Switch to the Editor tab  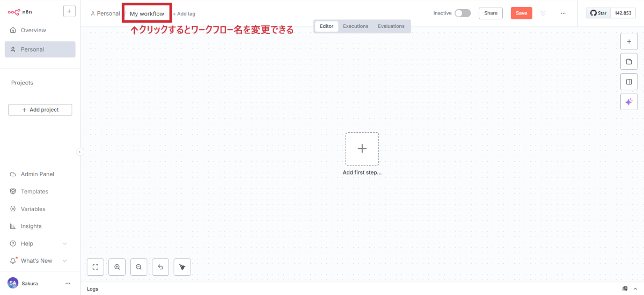click(x=326, y=26)
